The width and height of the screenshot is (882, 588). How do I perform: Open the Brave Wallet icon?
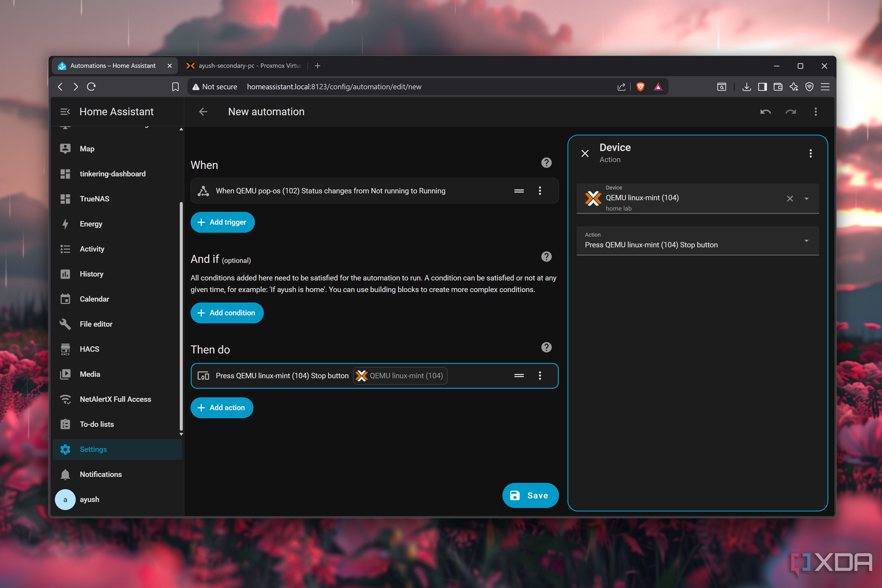click(x=778, y=87)
